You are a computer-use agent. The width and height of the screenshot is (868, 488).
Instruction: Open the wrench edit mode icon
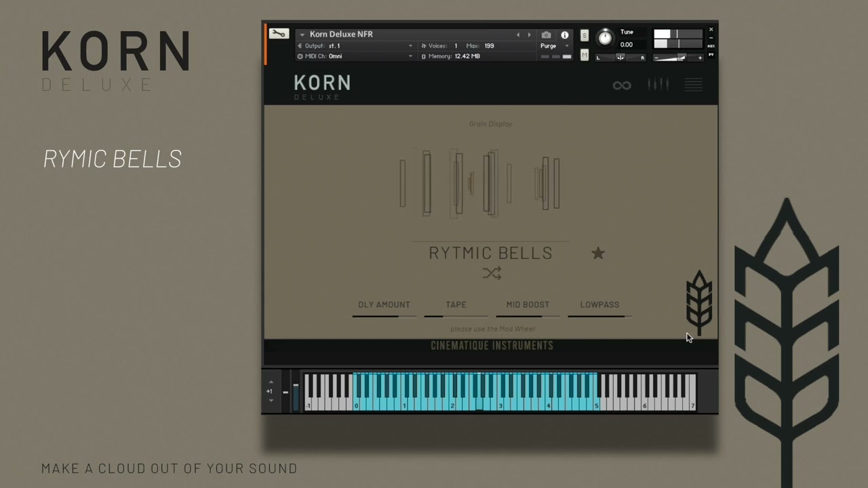(279, 34)
